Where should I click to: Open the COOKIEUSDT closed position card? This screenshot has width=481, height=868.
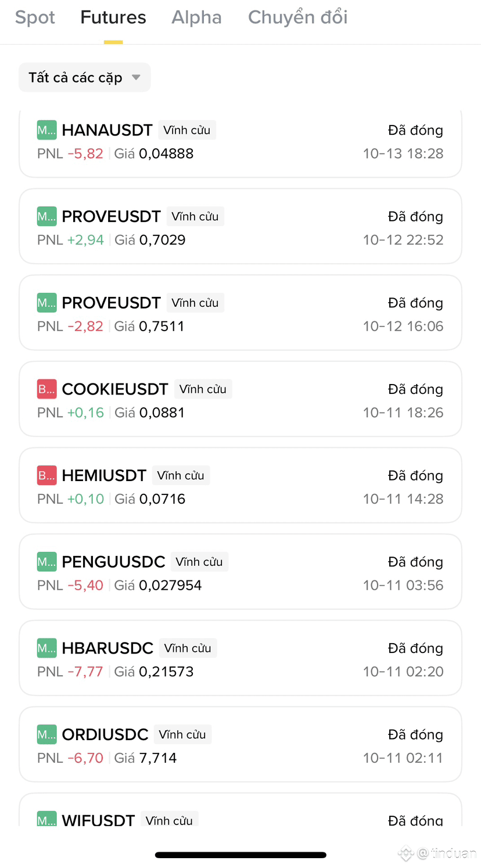click(x=240, y=399)
